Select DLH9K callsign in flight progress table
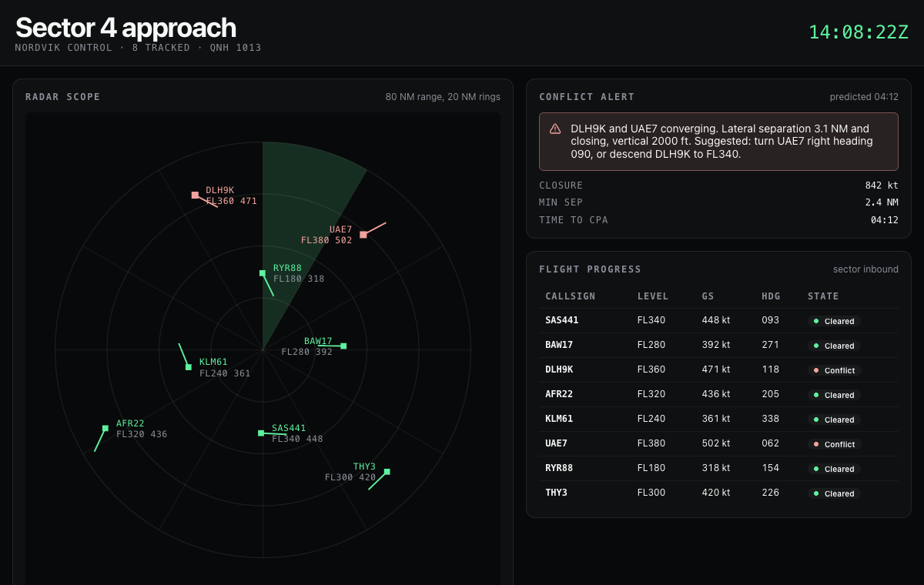924x585 pixels. pos(559,369)
